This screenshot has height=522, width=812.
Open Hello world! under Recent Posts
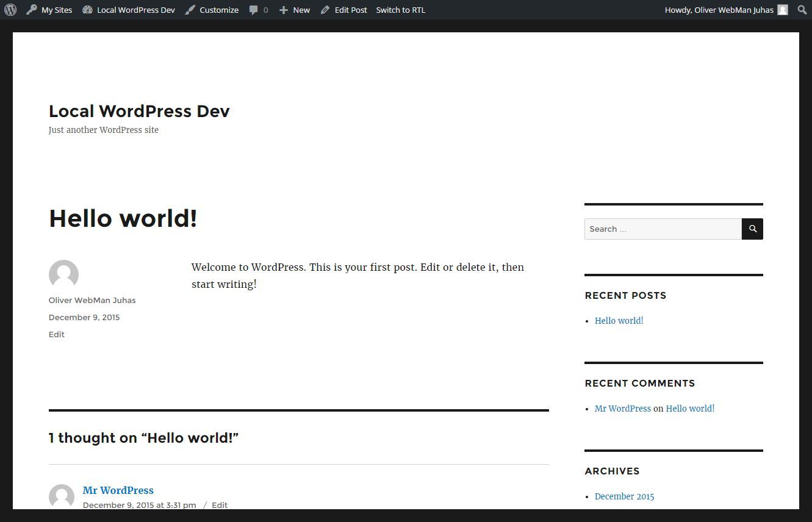[x=619, y=321]
